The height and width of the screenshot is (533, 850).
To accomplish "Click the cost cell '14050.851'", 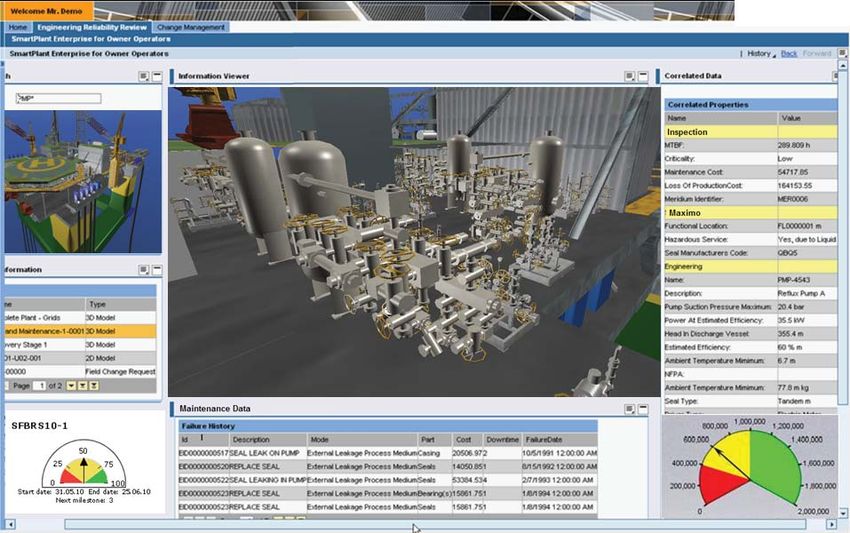I will (467, 467).
